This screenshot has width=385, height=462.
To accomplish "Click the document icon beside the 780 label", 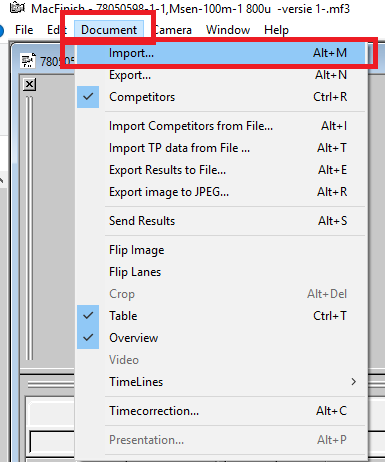I will 28,60.
